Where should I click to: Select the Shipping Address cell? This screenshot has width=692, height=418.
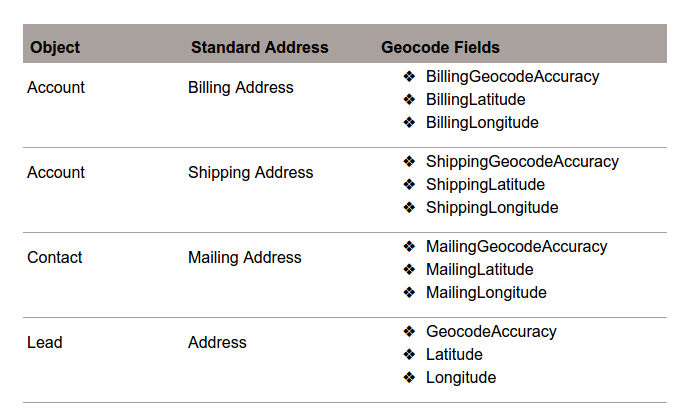(x=250, y=172)
